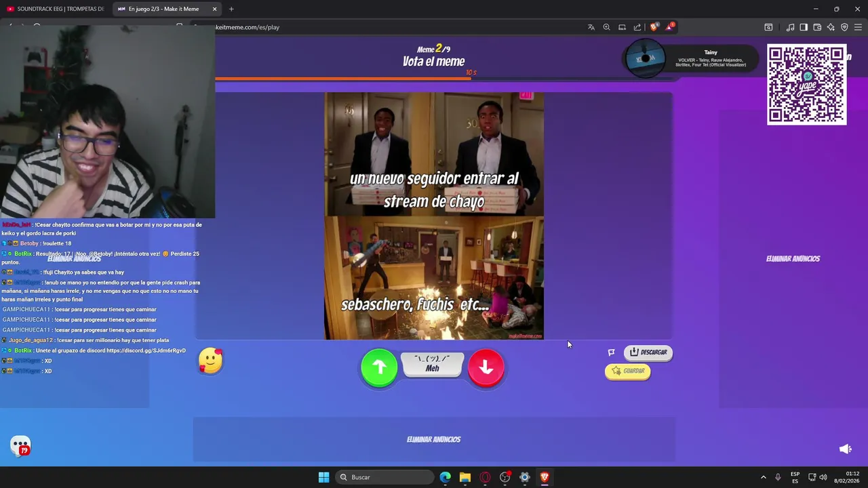Open Microsoft Edge from taskbar
The width and height of the screenshot is (868, 488).
(x=445, y=477)
